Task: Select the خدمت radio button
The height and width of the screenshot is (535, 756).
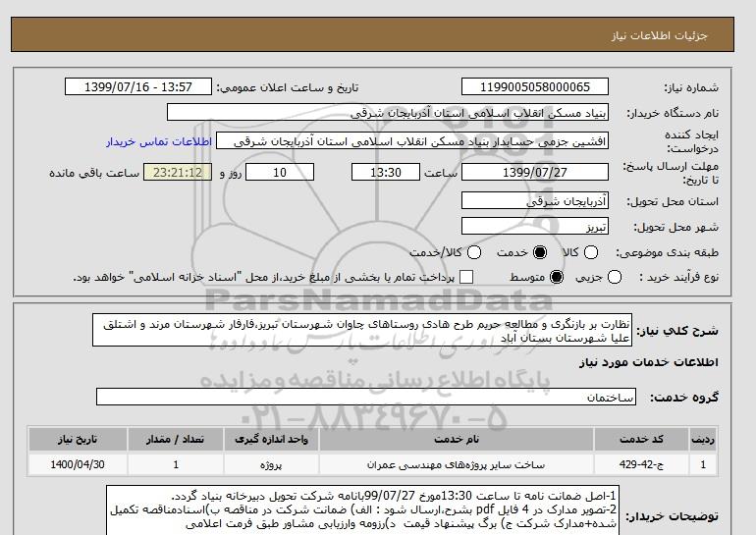Action: coord(540,252)
